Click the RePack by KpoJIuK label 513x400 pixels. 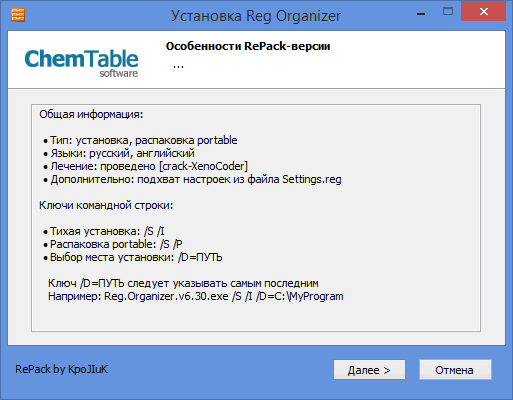pos(61,369)
